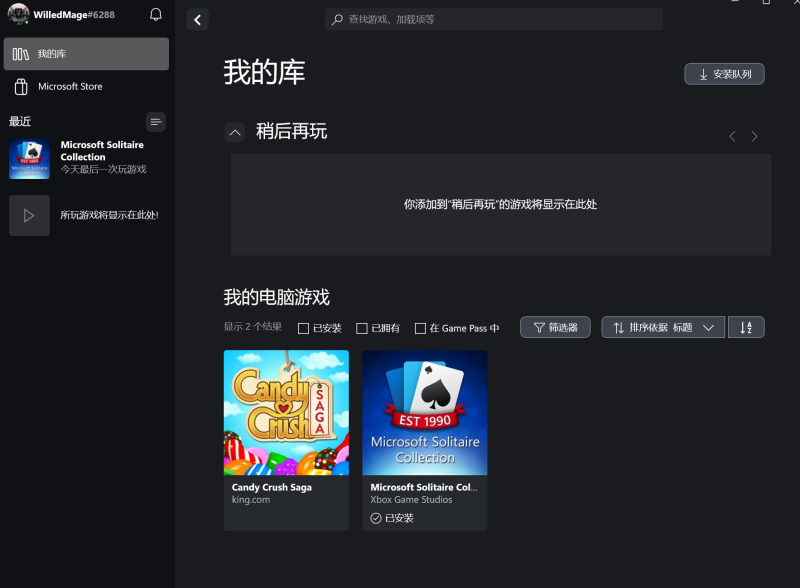This screenshot has width=800, height=588.
Task: Open Microsoft Store from the sidebar
Action: pos(86,87)
